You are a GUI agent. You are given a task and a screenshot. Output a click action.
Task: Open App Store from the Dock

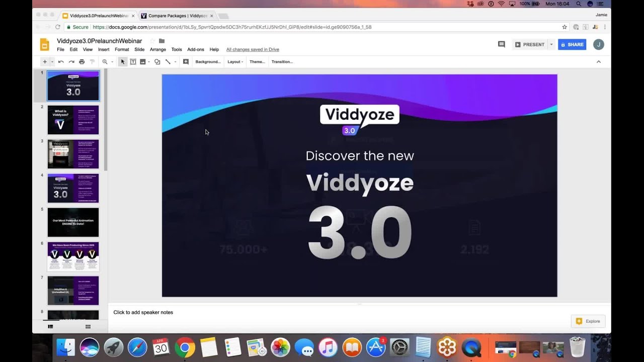click(376, 347)
